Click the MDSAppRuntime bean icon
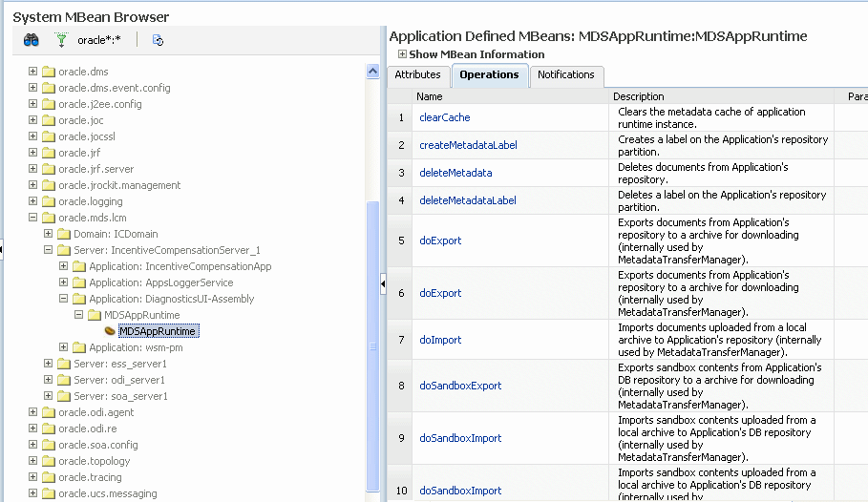The height and width of the screenshot is (502, 868). (x=110, y=331)
